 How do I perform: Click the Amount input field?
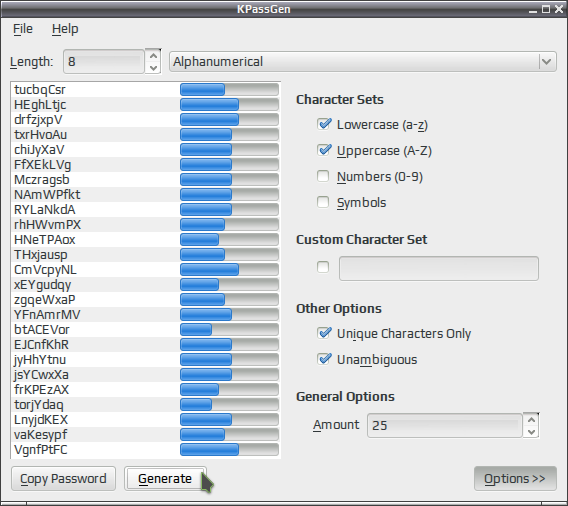tap(445, 425)
